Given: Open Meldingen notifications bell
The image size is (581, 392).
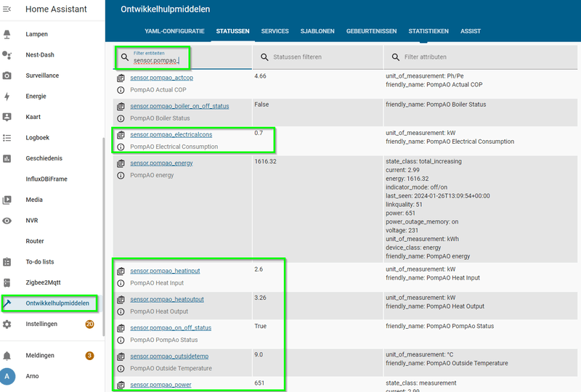Looking at the screenshot, I should 7,356.
